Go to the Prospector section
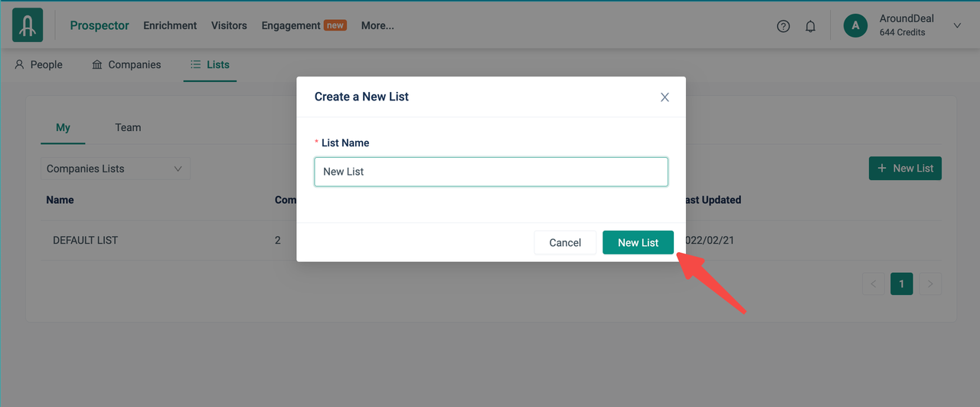Viewport: 980px width, 407px height. pyautogui.click(x=100, y=25)
